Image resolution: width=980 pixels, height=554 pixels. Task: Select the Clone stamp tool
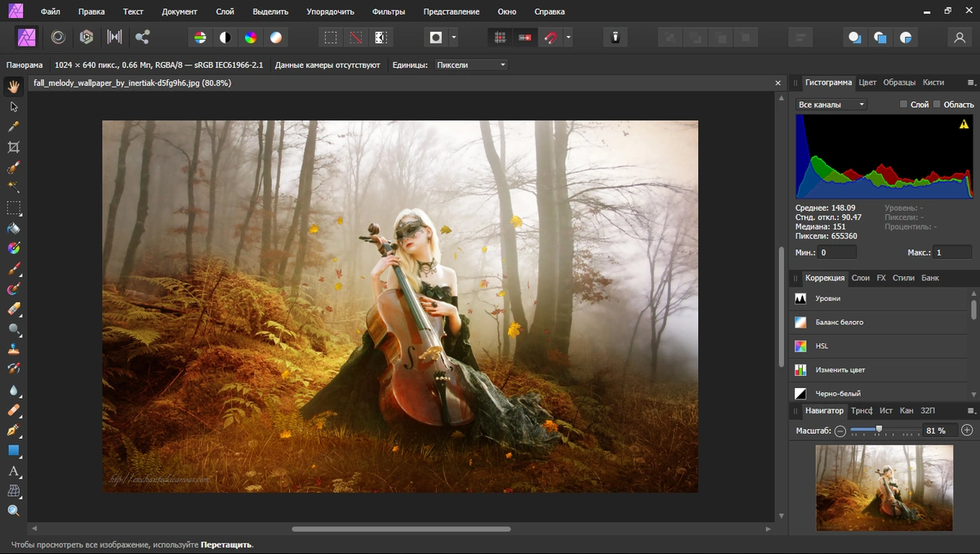click(x=14, y=349)
